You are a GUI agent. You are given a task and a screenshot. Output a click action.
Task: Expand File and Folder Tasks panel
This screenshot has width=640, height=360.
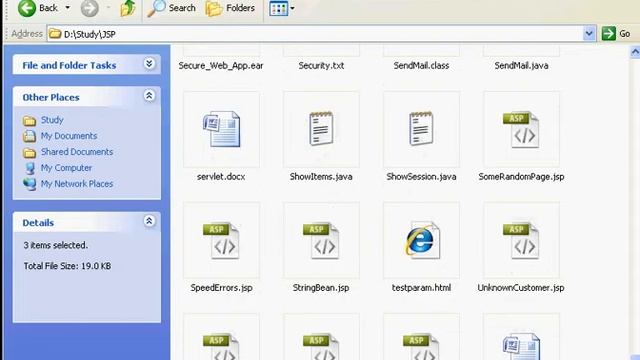149,64
